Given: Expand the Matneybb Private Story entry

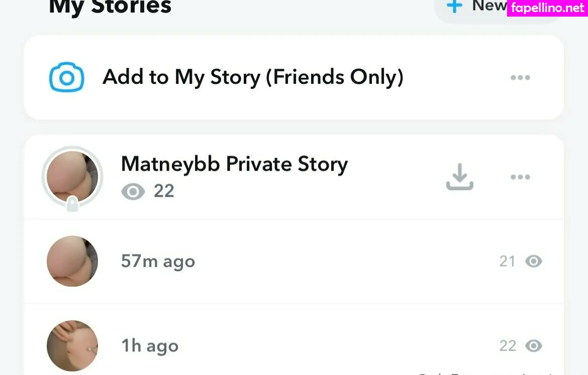Looking at the screenshot, I should pyautogui.click(x=234, y=164).
